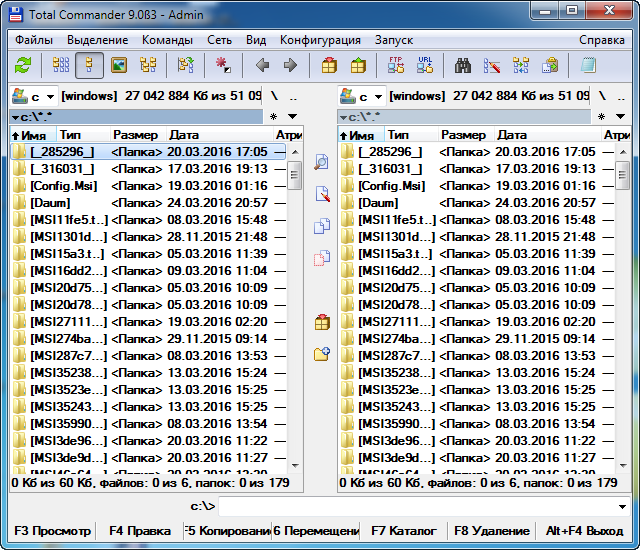The image size is (640, 550).
Task: Click the Refresh icon in the toolbar
Action: click(23, 66)
